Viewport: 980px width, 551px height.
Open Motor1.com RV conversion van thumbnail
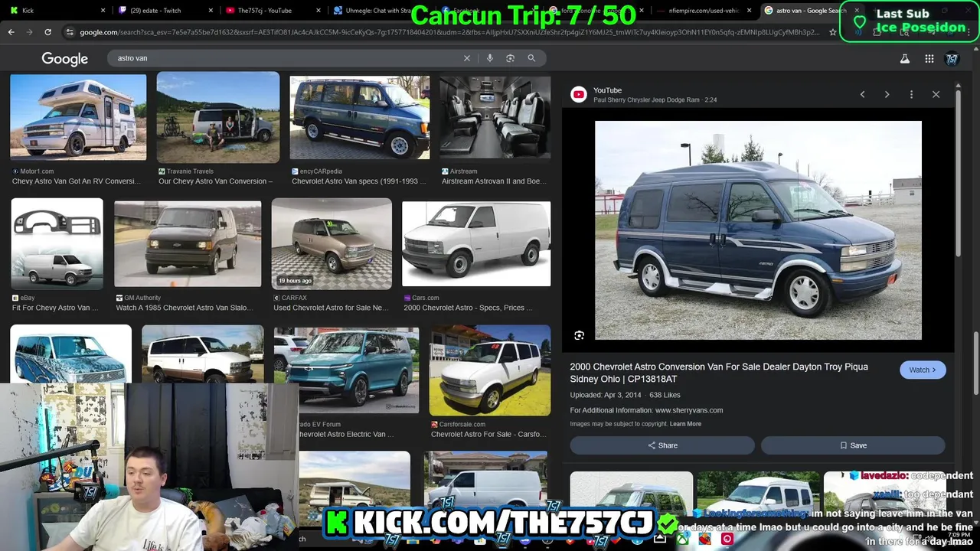(78, 116)
